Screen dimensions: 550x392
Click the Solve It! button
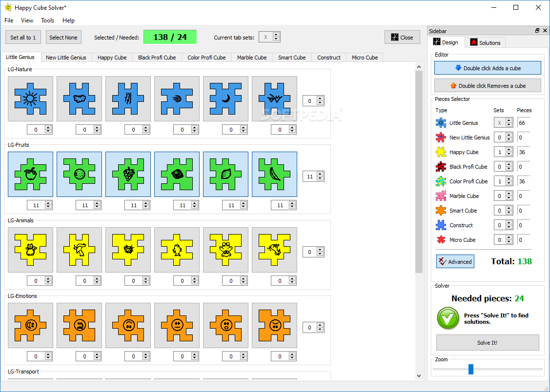488,343
